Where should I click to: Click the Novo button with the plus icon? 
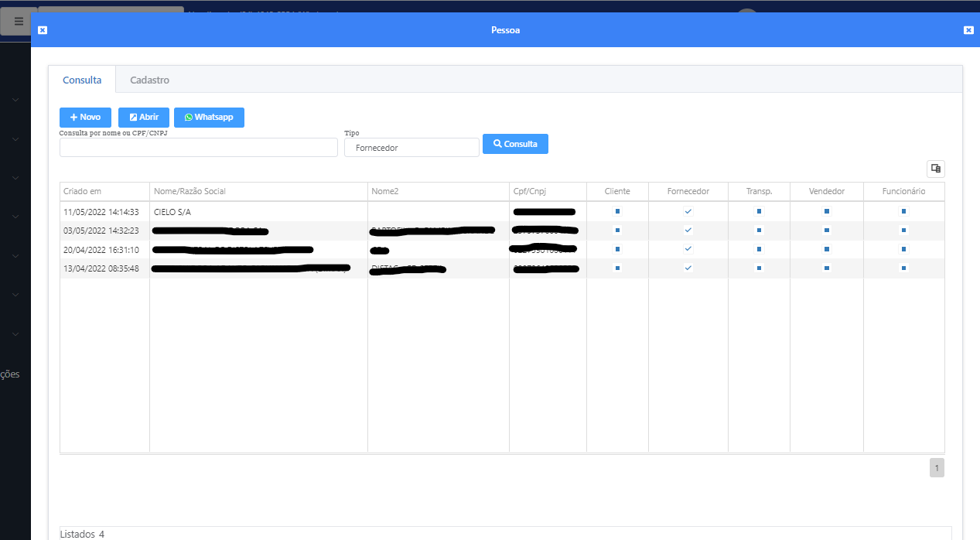(x=85, y=118)
